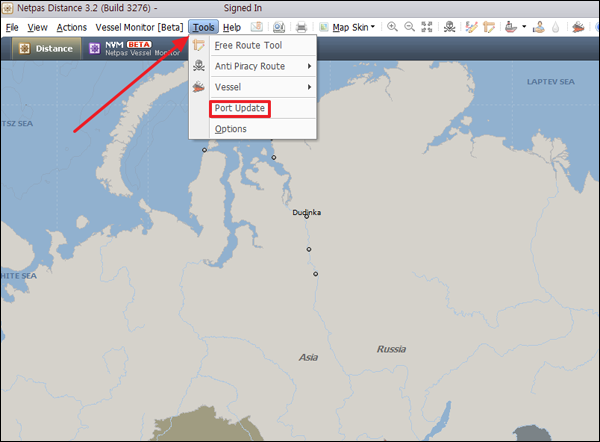Open the Map Skin dropdown

353,28
